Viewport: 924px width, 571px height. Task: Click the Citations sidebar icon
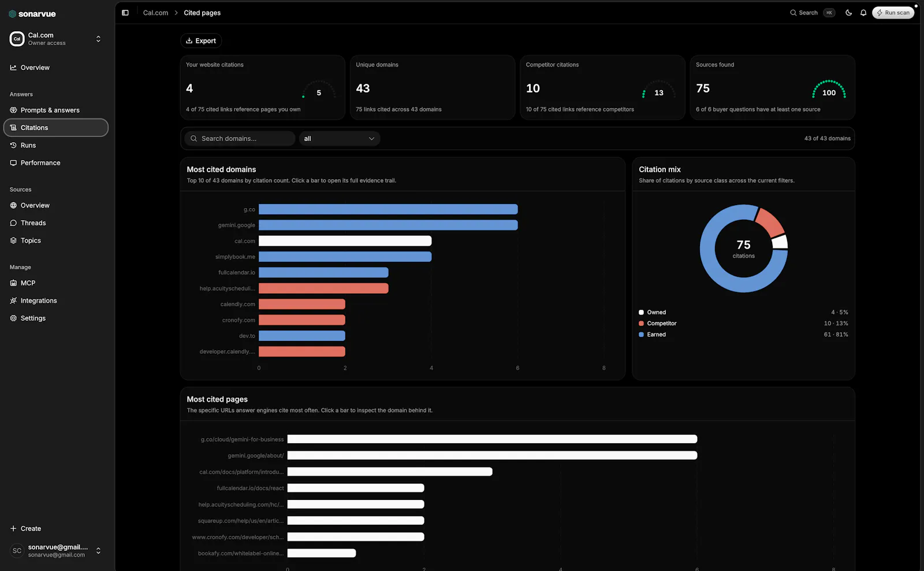(x=13, y=128)
